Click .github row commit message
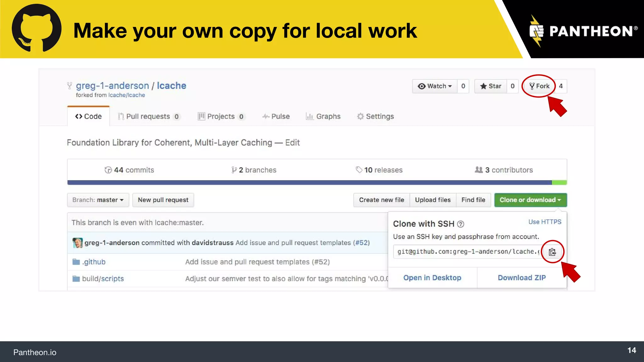Screen dimensions: 644x362 coord(258,262)
